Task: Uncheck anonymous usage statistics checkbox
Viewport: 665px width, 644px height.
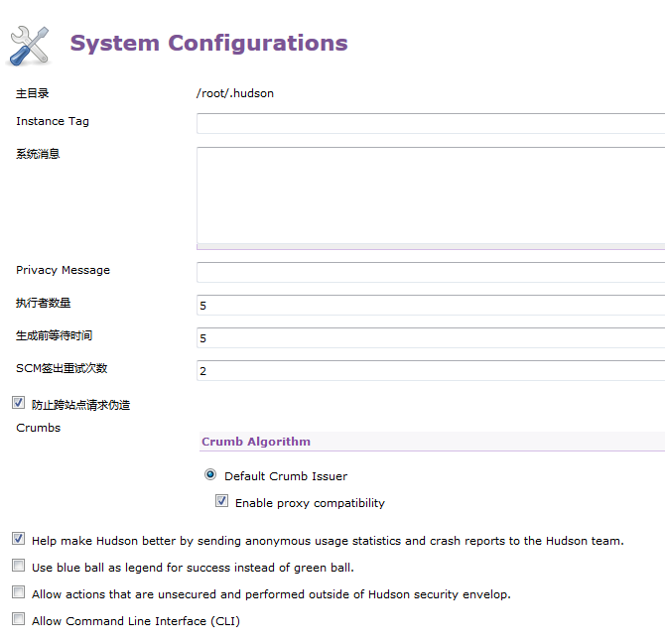Action: [x=18, y=539]
